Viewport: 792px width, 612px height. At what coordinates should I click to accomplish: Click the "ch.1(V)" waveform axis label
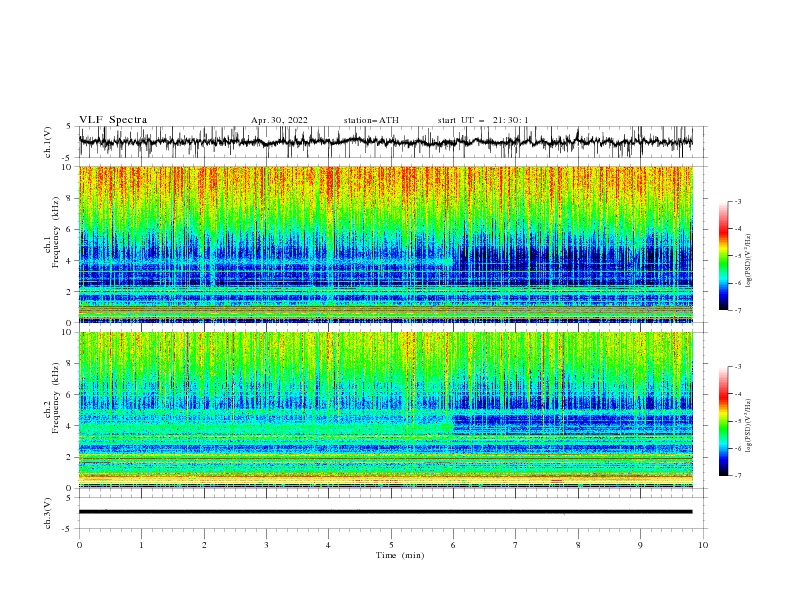click(x=48, y=142)
